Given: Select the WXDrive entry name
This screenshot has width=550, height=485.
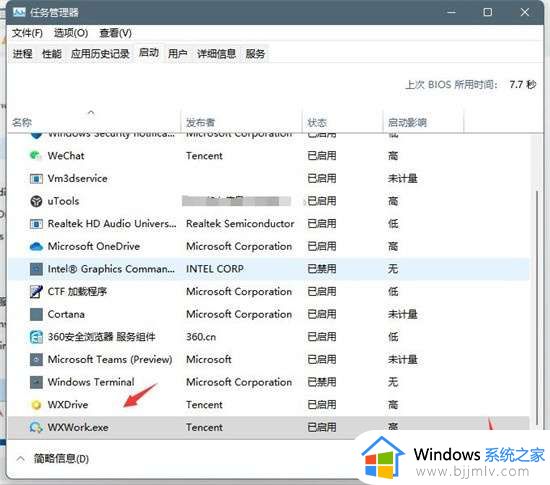Looking at the screenshot, I should click(x=68, y=405).
